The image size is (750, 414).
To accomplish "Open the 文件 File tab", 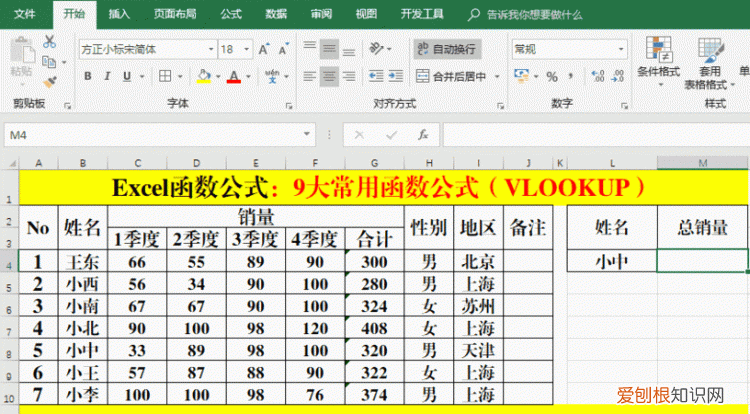I will coord(25,14).
